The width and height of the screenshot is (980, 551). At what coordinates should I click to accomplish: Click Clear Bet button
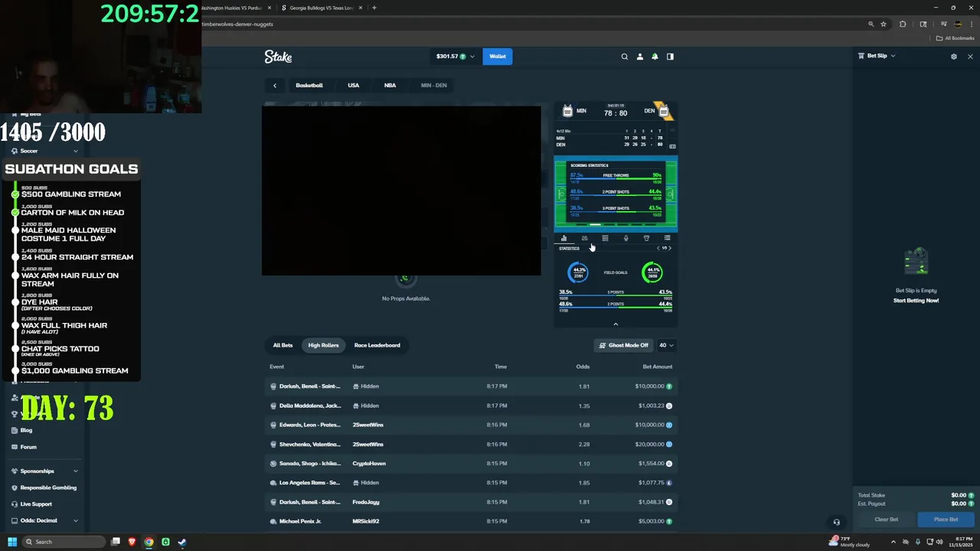886,520
